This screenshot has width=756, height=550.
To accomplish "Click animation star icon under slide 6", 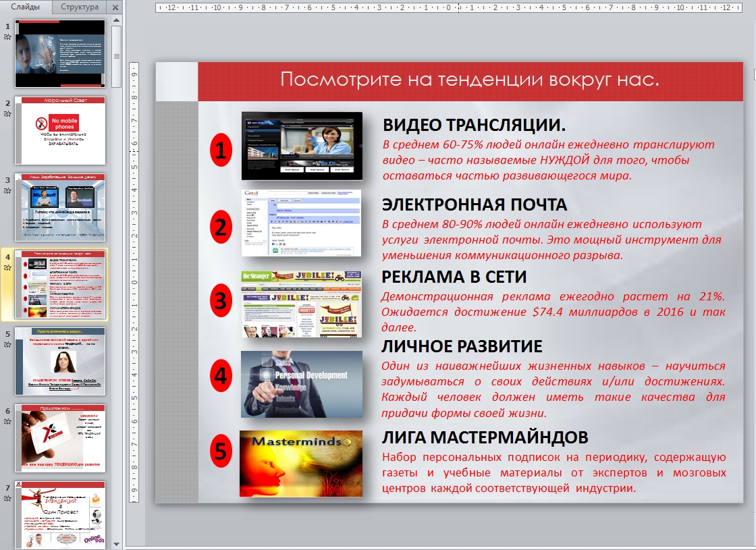I will tap(7, 422).
